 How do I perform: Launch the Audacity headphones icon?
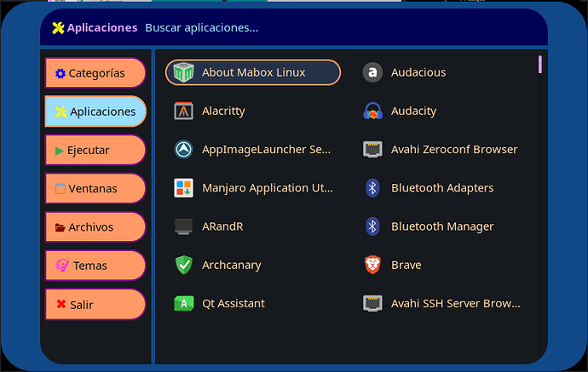click(372, 111)
